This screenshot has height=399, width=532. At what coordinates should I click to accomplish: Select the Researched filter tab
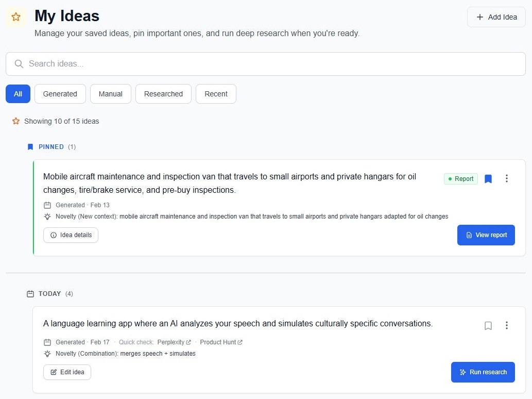(x=163, y=94)
